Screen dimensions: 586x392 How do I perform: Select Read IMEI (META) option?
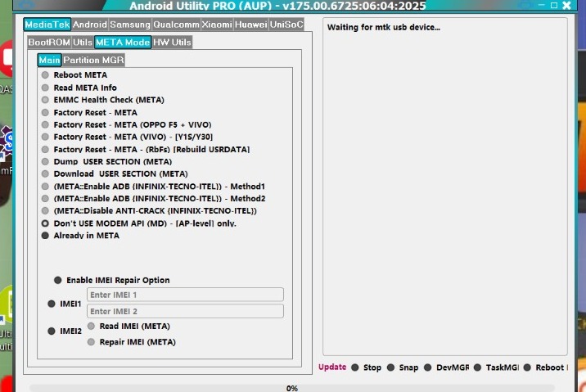pyautogui.click(x=92, y=326)
